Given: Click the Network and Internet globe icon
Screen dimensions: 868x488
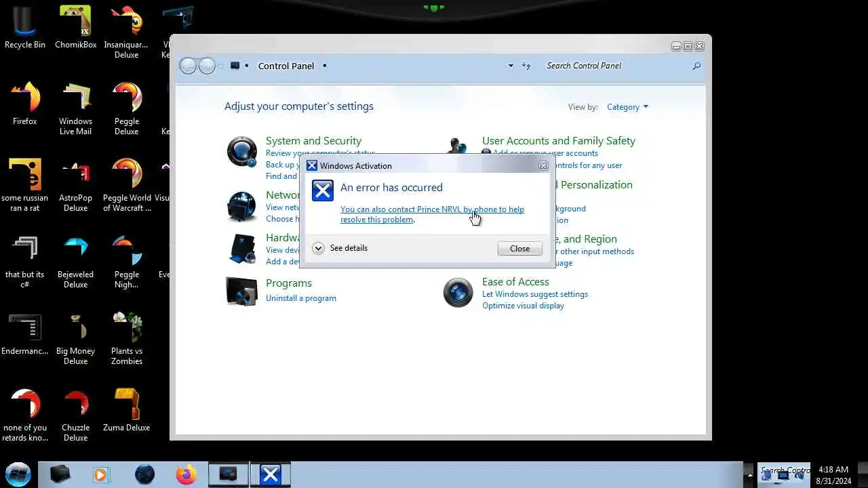Looking at the screenshot, I should point(242,206).
